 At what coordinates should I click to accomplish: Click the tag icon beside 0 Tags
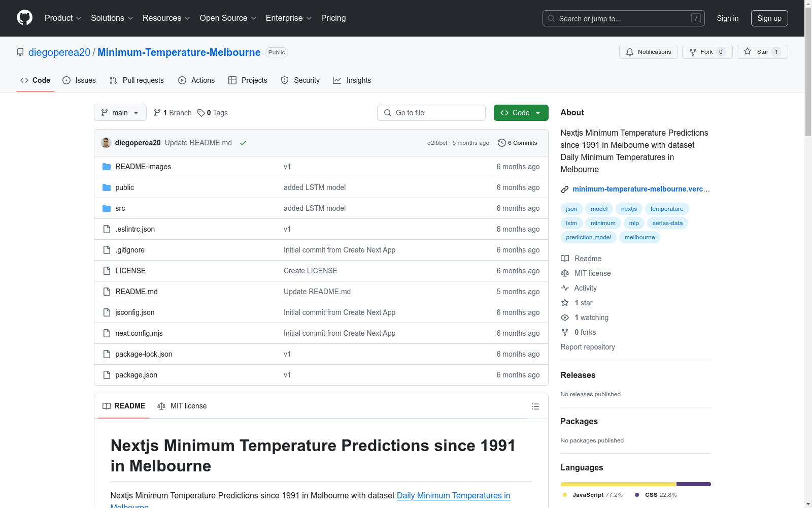201,113
